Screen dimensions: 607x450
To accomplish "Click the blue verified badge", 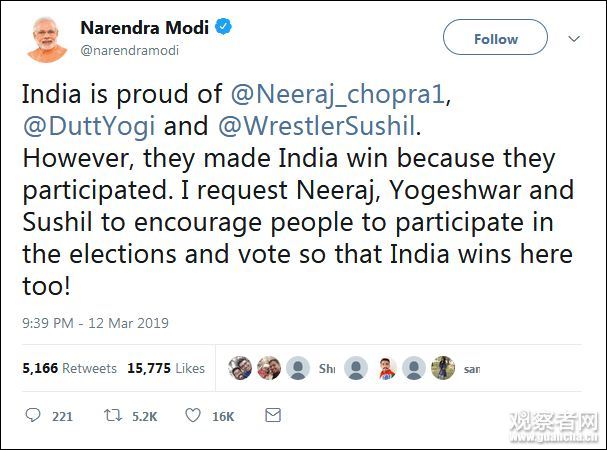I will point(224,27).
